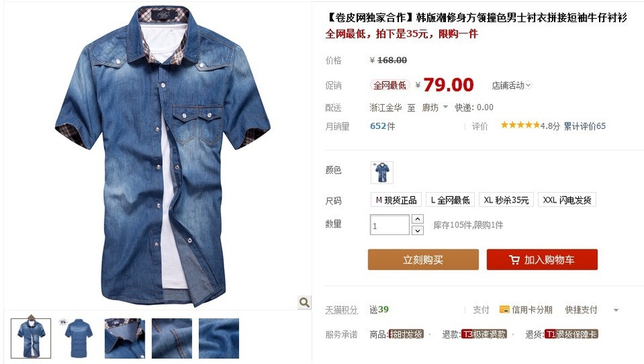Select size M 现货正品
Image resolution: width=644 pixels, height=364 pixels.
pos(396,200)
